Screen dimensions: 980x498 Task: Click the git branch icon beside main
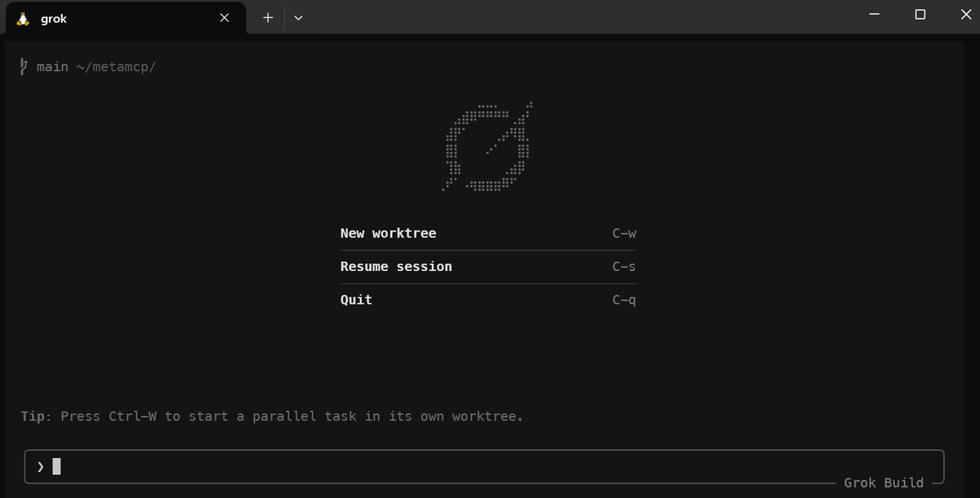24,67
